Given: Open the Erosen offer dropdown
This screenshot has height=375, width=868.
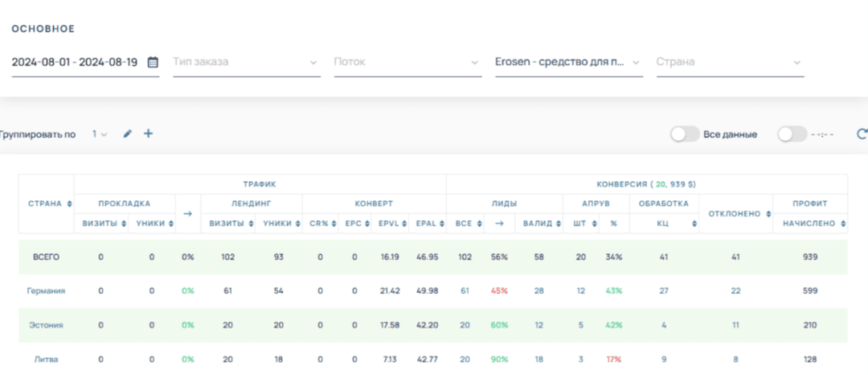Looking at the screenshot, I should pyautogui.click(x=568, y=62).
